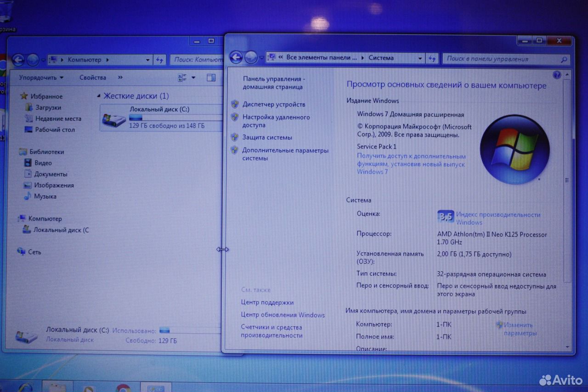Click Система breadcrumb in address bar
The image size is (588, 392).
click(x=381, y=58)
